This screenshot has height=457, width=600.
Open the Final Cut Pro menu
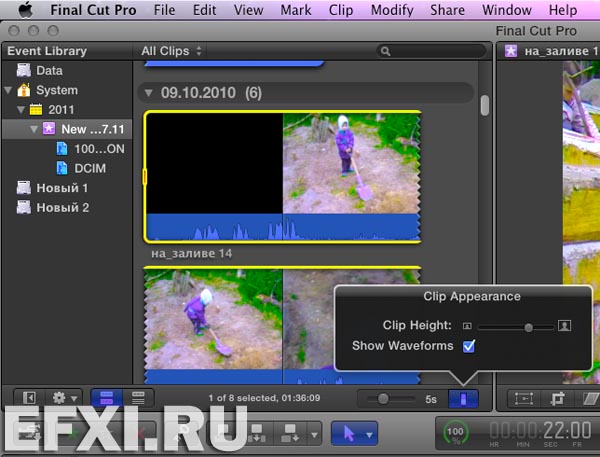point(93,10)
